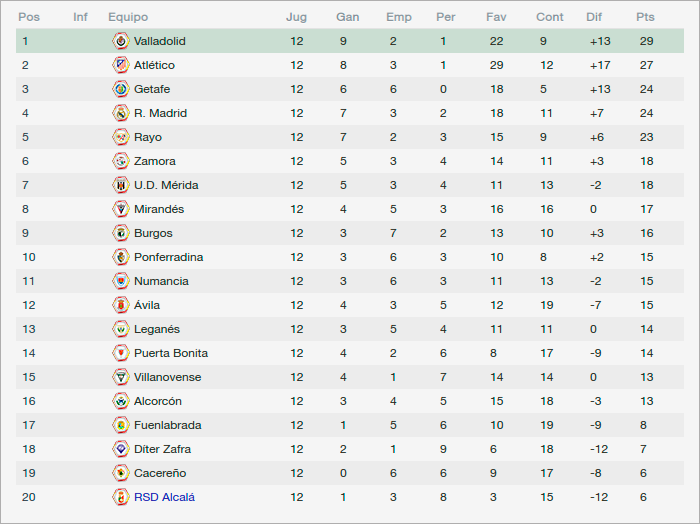Viewport: 700px width, 524px height.
Task: Open the RSD Alcalá team link
Action: [164, 497]
